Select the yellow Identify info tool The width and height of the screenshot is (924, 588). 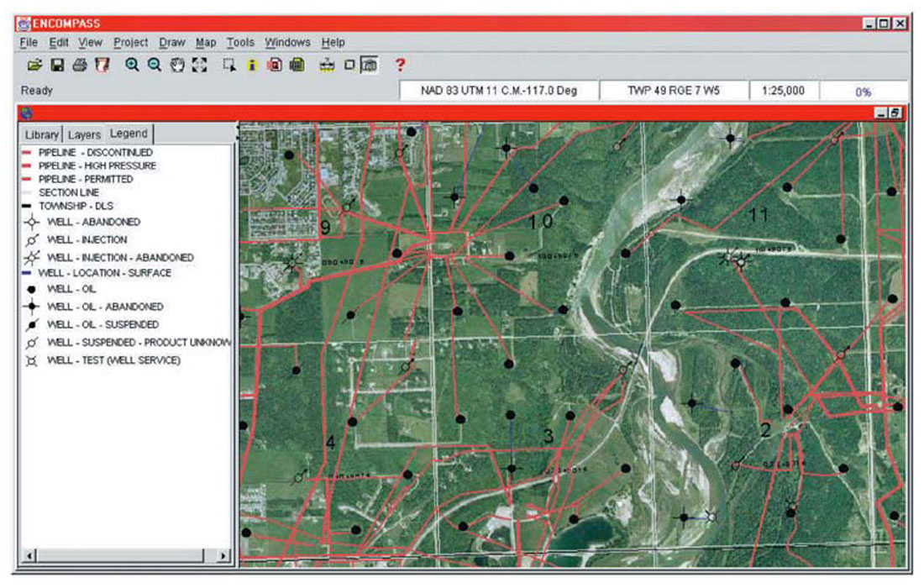pyautogui.click(x=252, y=65)
